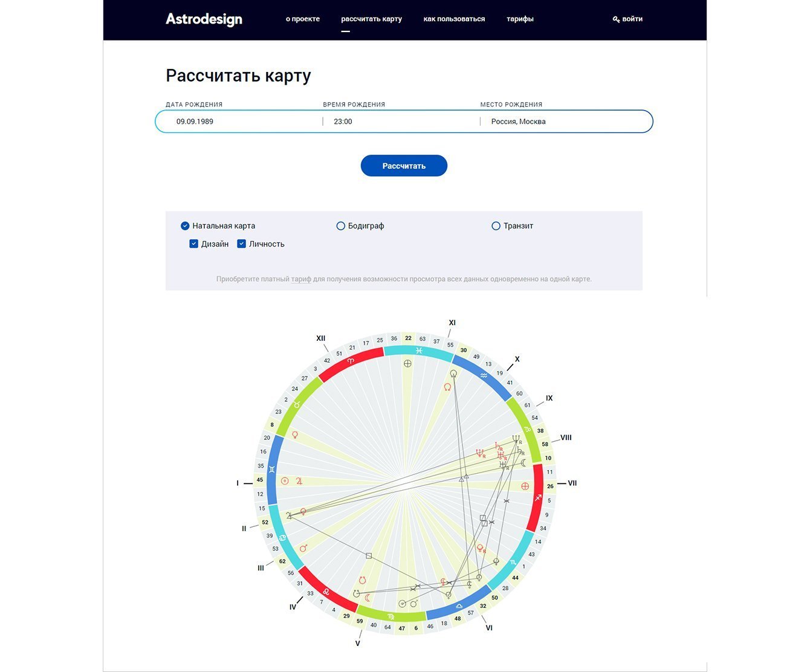This screenshot has height=672, width=810.
Task: Uncheck the Дизайн checkbox
Action: coord(194,244)
